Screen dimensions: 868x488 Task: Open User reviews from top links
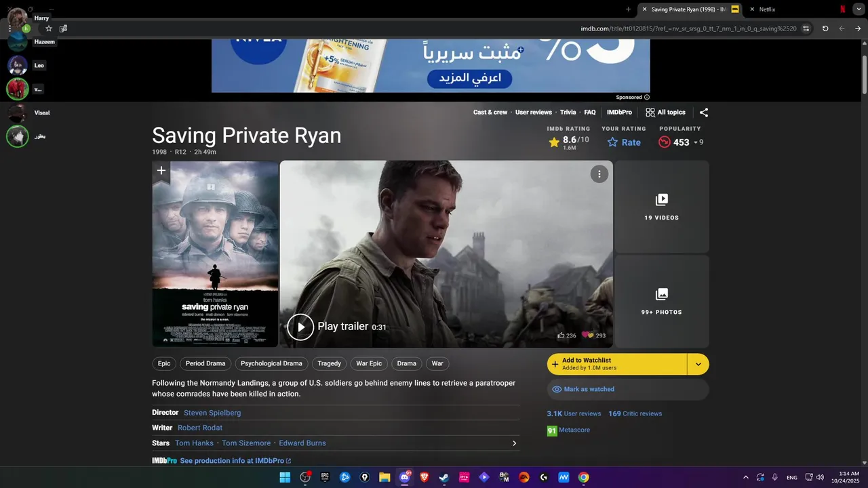coord(534,113)
